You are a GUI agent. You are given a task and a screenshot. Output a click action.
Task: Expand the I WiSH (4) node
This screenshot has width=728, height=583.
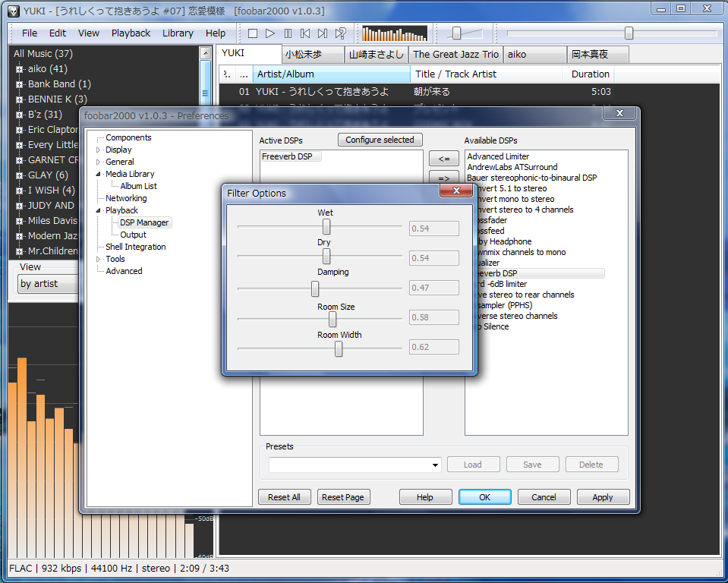coord(19,191)
